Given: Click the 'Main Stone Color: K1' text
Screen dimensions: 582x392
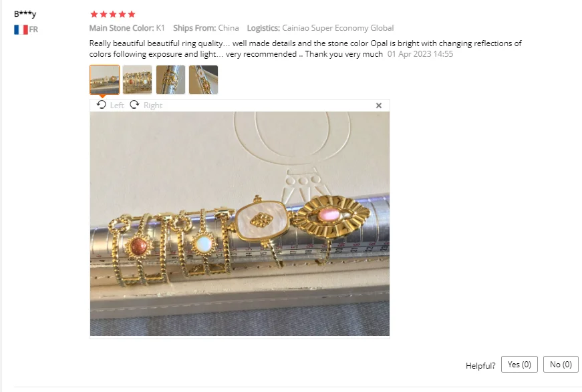Looking at the screenshot, I should coord(127,28).
